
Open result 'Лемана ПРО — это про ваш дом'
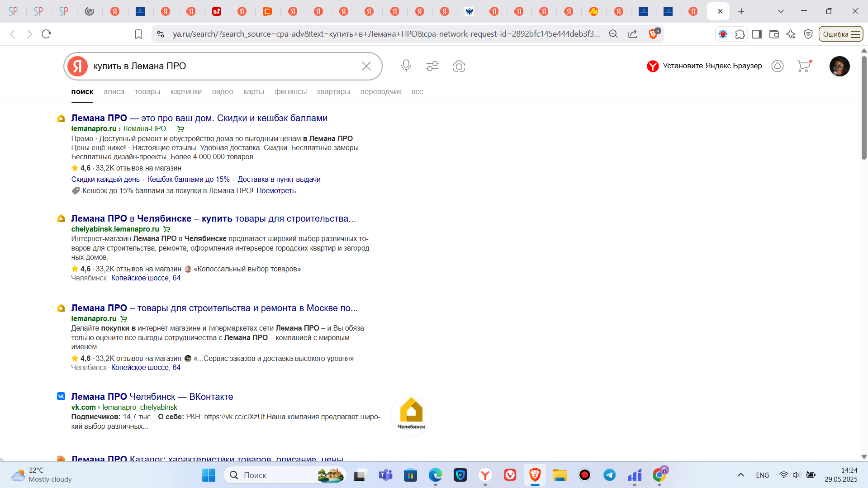pos(199,118)
